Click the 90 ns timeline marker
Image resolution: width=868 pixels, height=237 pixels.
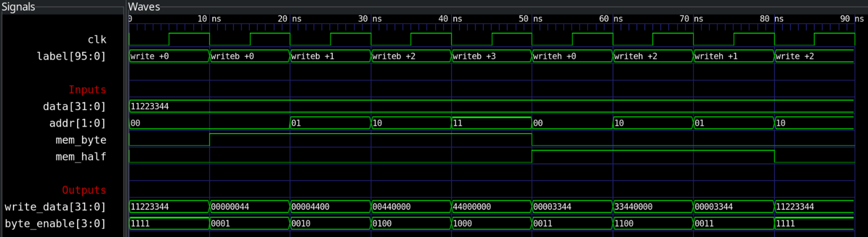[x=852, y=19]
